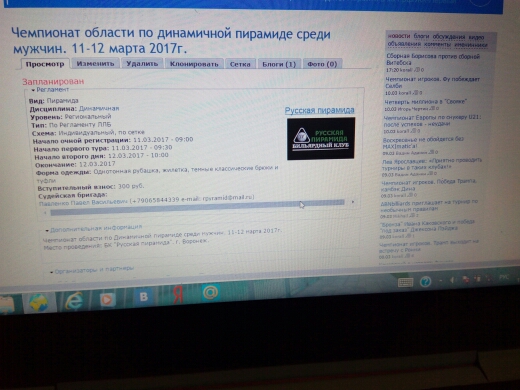
Task: Select the новости sidebar tab
Action: point(399,36)
